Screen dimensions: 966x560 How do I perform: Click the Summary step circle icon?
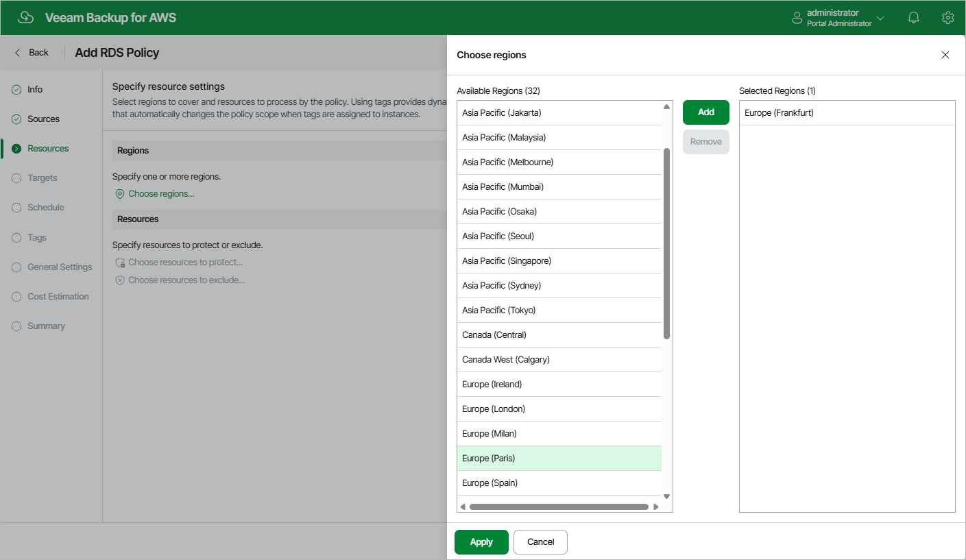(x=16, y=326)
